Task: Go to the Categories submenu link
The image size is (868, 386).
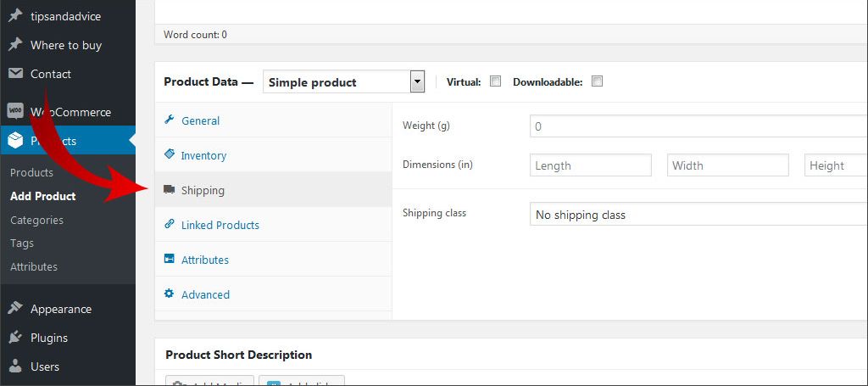Action: tap(36, 220)
